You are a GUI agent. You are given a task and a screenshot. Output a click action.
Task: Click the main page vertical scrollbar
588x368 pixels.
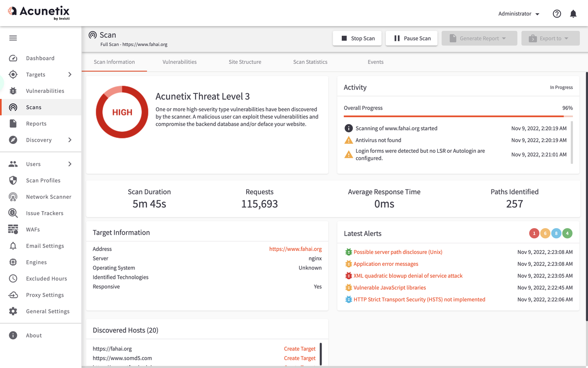587,197
